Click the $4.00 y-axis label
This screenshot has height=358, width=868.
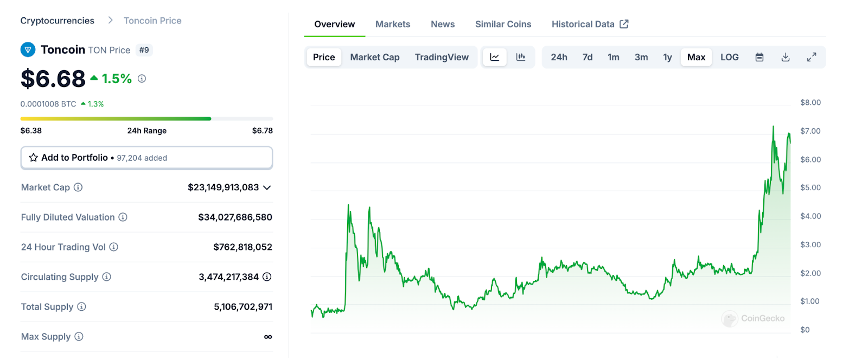tap(810, 216)
